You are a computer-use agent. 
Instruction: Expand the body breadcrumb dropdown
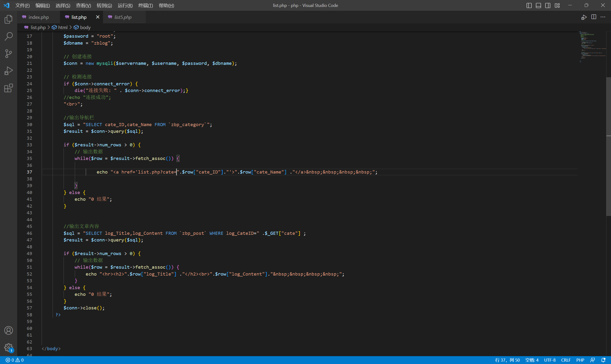coord(85,27)
